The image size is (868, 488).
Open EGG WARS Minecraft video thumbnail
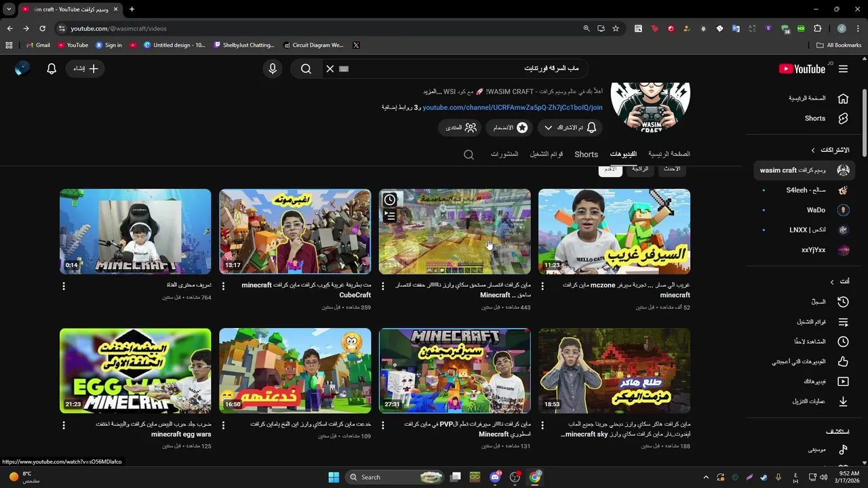pyautogui.click(x=136, y=371)
